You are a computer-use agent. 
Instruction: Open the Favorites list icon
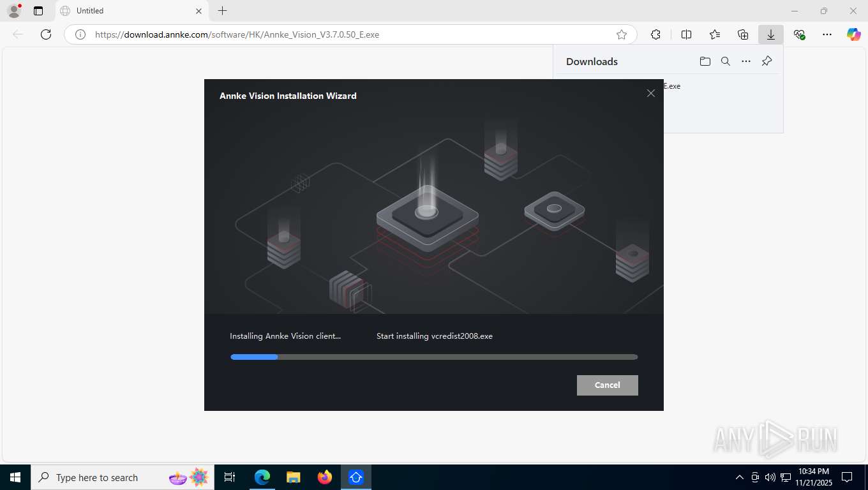tap(715, 34)
